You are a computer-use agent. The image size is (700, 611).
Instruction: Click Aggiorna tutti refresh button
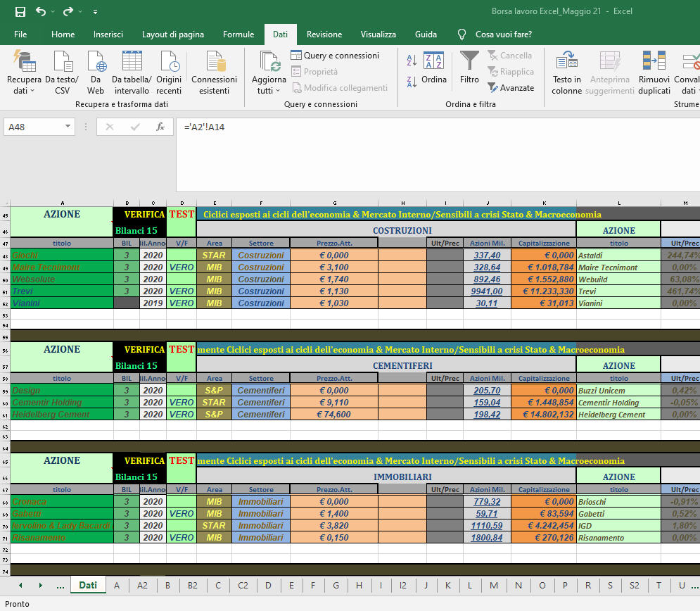pyautogui.click(x=269, y=73)
